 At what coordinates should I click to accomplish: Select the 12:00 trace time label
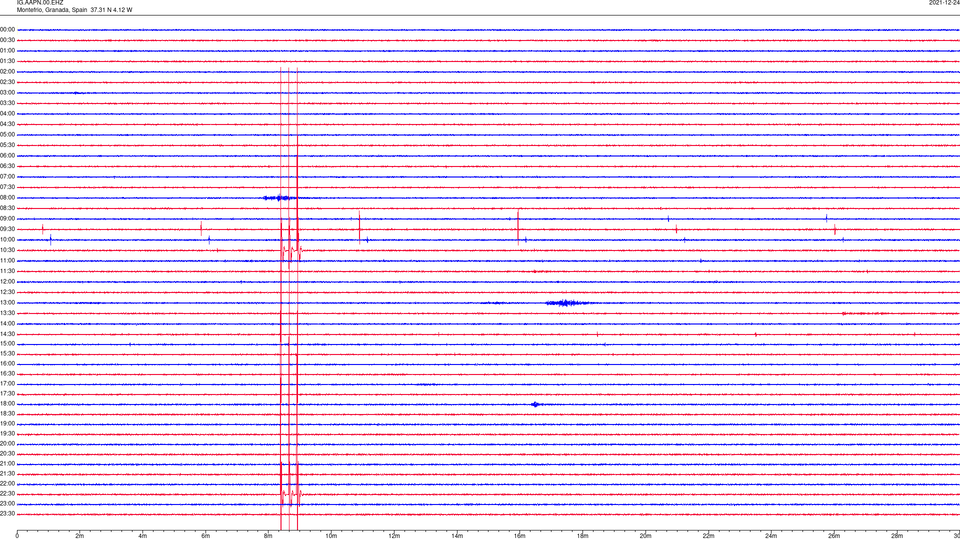pos(8,282)
